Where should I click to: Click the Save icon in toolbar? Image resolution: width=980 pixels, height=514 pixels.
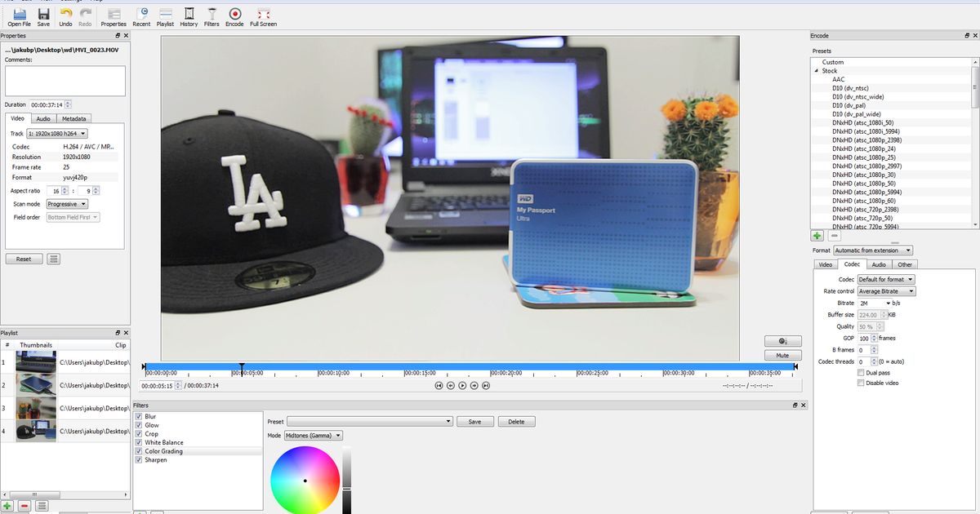43,15
